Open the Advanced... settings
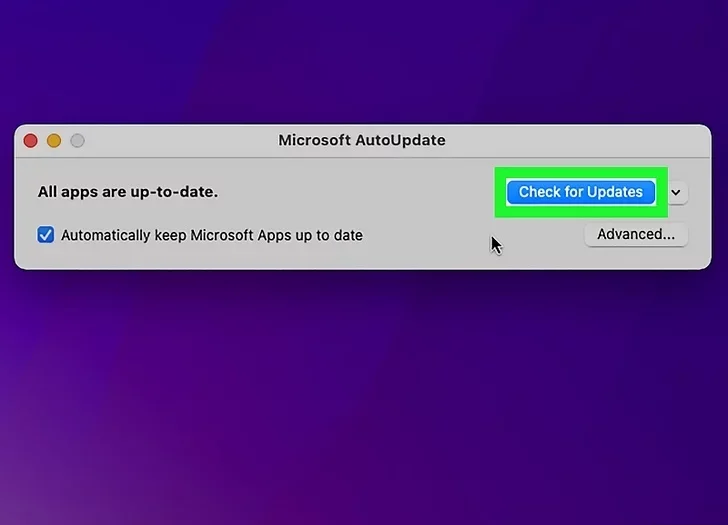 [x=636, y=234]
